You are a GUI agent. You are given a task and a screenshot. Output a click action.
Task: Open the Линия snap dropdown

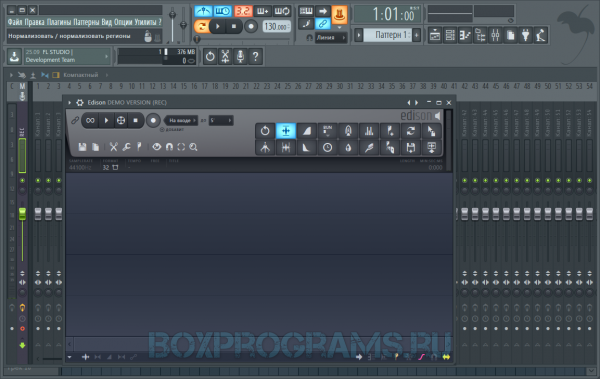pos(331,38)
